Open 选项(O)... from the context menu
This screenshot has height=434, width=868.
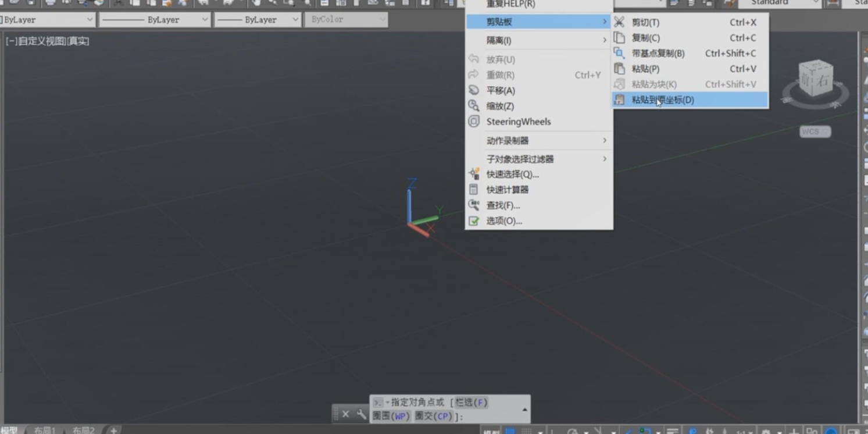click(x=539, y=220)
